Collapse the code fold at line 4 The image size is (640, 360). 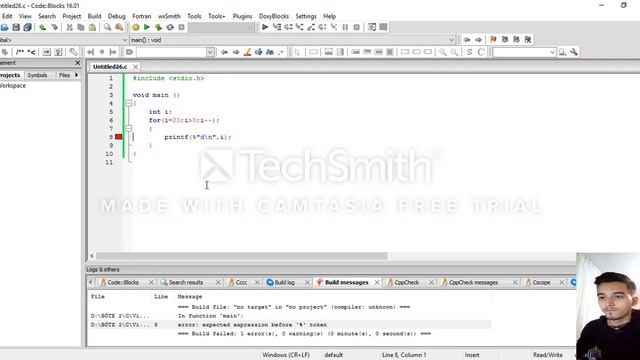(x=128, y=103)
